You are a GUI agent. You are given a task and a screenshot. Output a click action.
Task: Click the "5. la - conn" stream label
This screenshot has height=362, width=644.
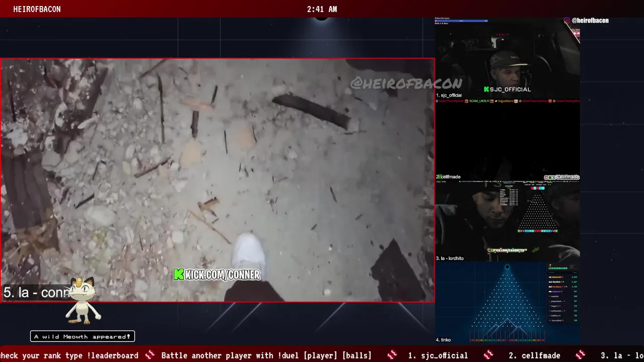click(x=37, y=293)
